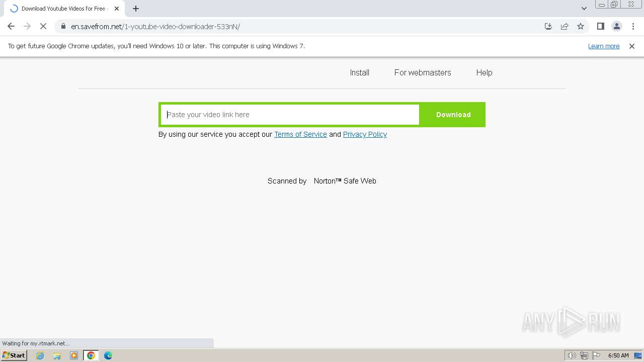Screen dimensions: 644x362
Task: Go forward to the next page
Action: point(27,26)
